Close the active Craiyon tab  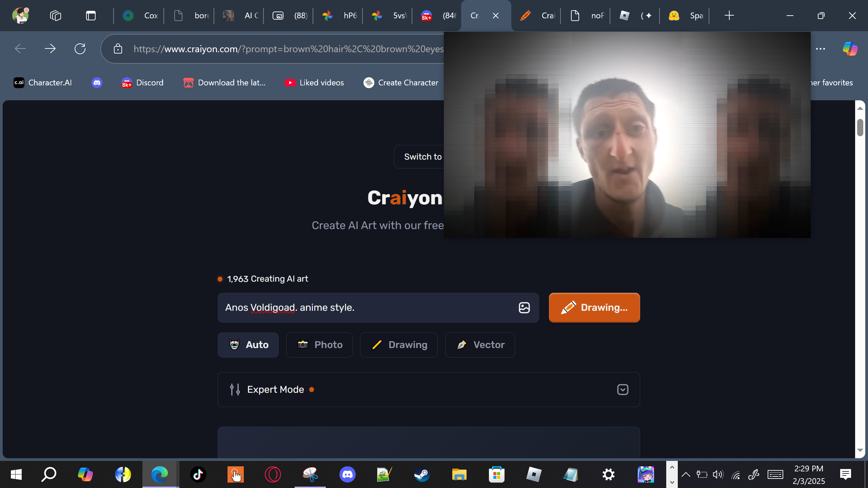point(496,16)
